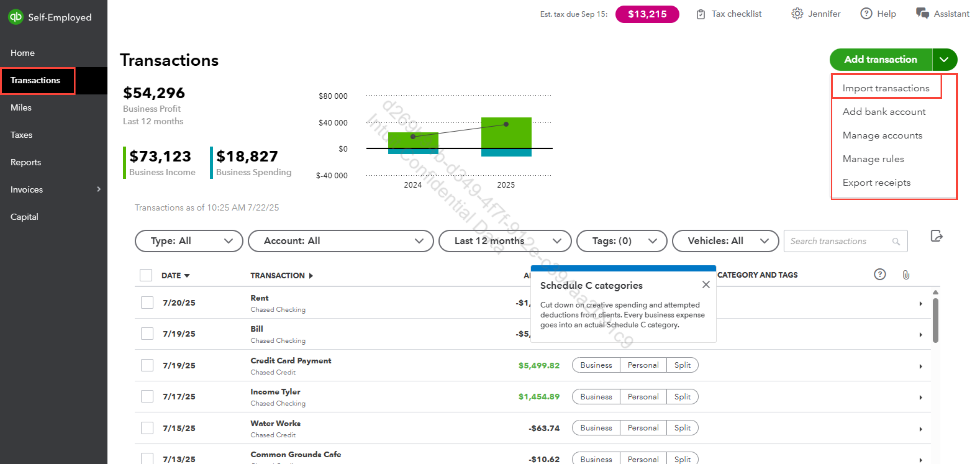Viewport: 980px width, 464px height.
Task: Open the Type: All filter dropdown
Action: [x=189, y=241]
